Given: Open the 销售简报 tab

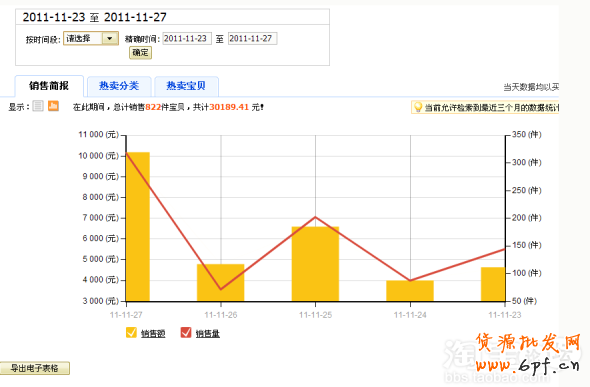Looking at the screenshot, I should [49, 86].
